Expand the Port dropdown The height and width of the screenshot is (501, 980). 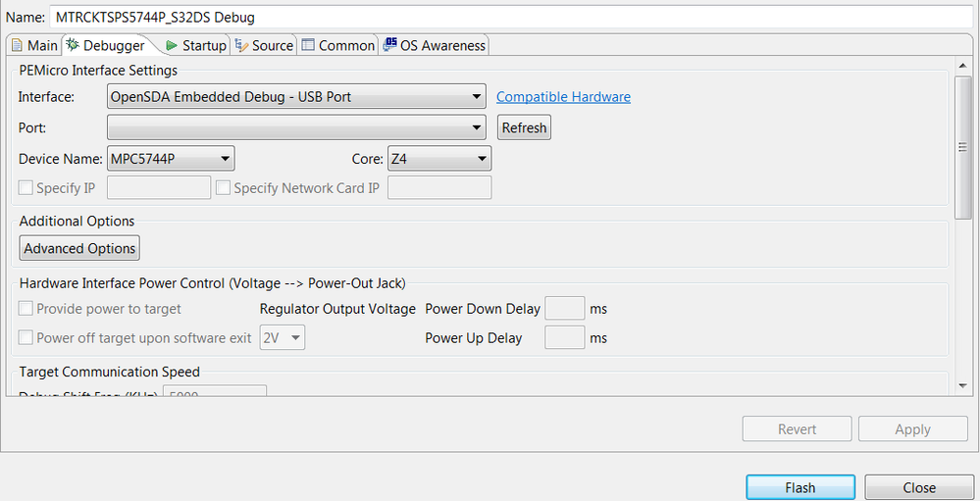click(x=295, y=127)
